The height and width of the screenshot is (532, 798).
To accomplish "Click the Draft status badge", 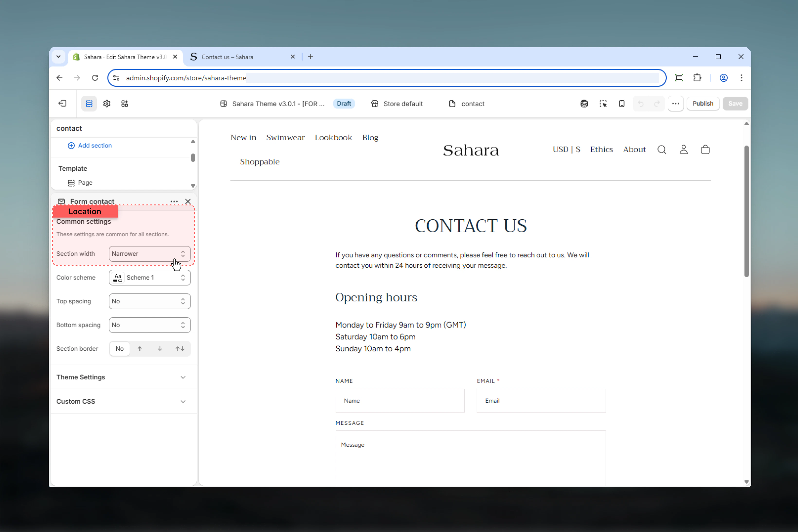I will [x=344, y=103].
